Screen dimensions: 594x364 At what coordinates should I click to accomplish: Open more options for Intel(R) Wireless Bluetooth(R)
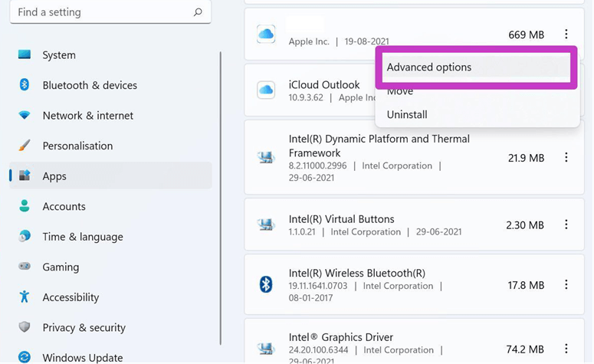566,284
